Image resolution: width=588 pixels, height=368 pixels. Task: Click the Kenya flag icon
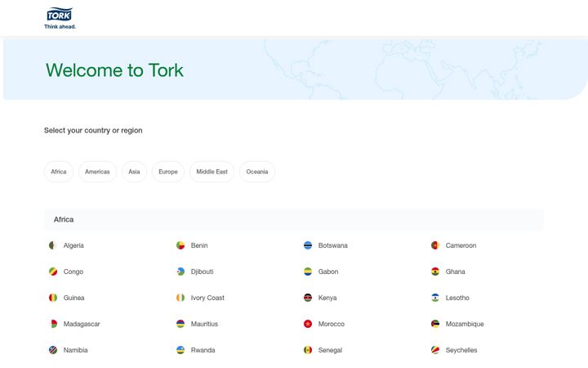308,298
